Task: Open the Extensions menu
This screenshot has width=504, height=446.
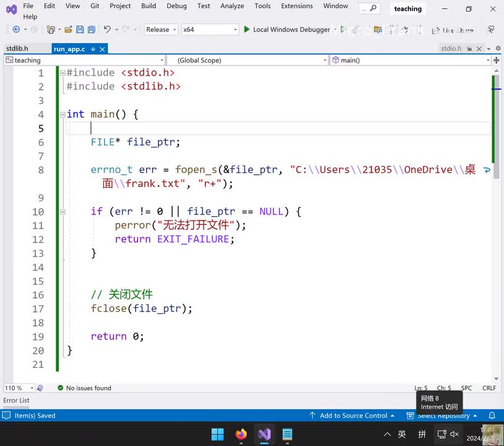Action: (297, 6)
